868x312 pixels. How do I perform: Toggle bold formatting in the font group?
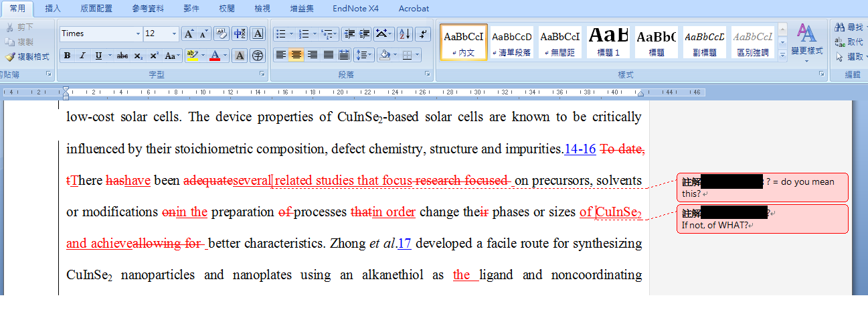click(66, 56)
